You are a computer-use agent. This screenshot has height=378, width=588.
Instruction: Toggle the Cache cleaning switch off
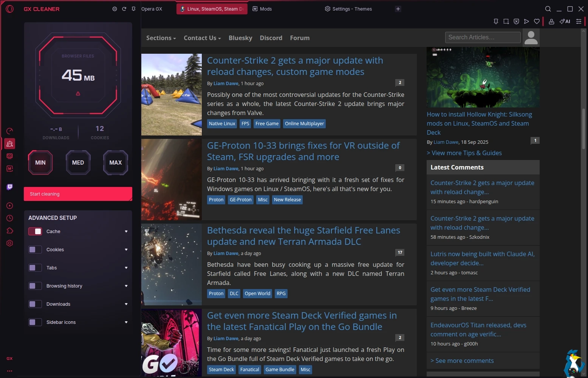35,232
